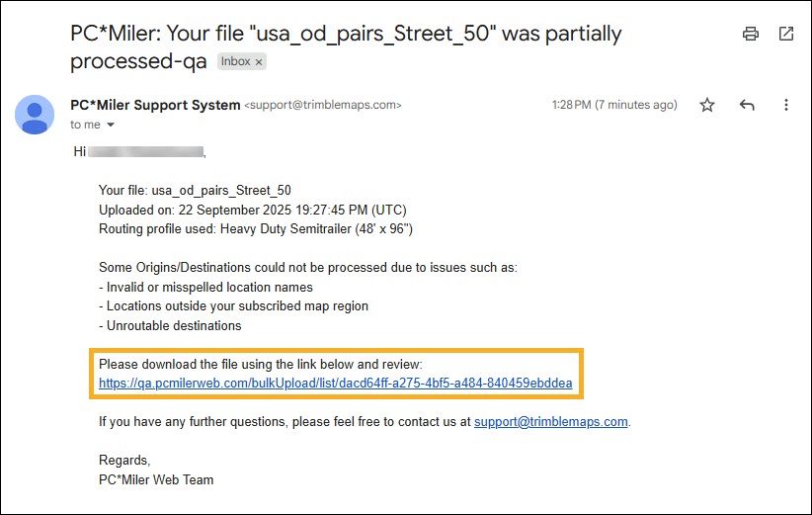Screen dimensions: 812x515
Task: Click the sender's profile avatar
Action: [35, 115]
